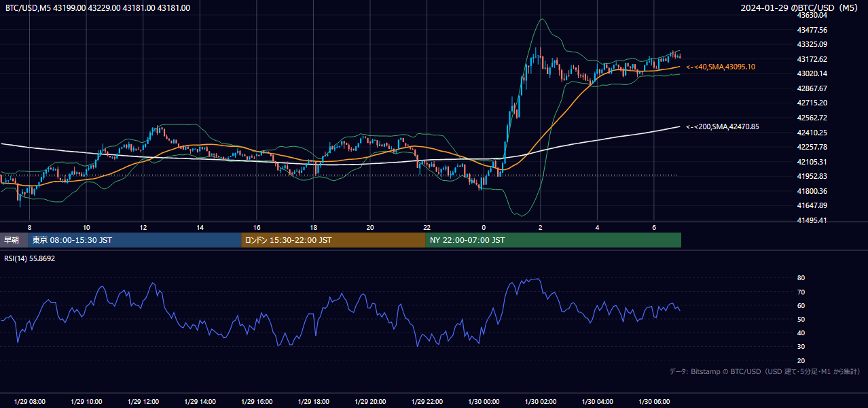The width and height of the screenshot is (868, 408).
Task: Click RSI scale value 20
Action: coord(801,360)
